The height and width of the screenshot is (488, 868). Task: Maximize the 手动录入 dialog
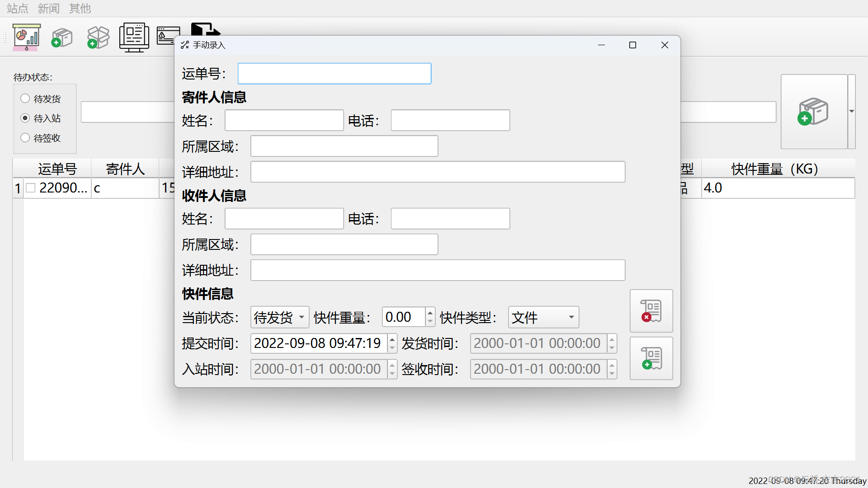pos(633,45)
